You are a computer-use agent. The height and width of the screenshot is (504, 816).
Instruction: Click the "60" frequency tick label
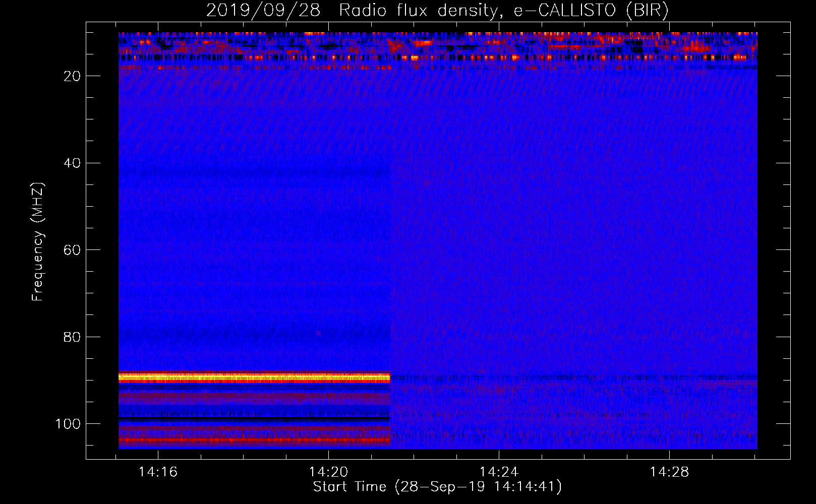[73, 250]
